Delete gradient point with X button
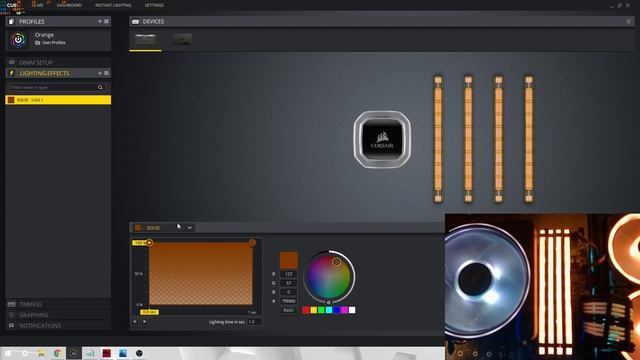 pyautogui.click(x=144, y=322)
